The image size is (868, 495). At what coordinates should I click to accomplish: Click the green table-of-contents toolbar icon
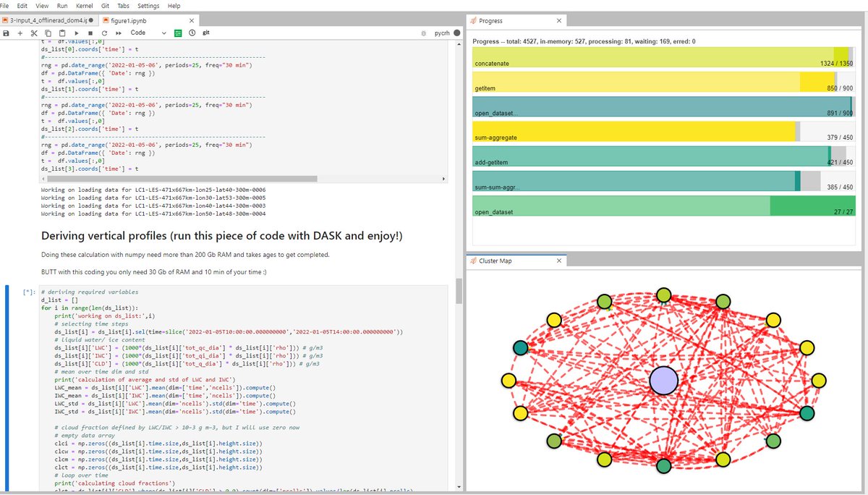[x=179, y=33]
